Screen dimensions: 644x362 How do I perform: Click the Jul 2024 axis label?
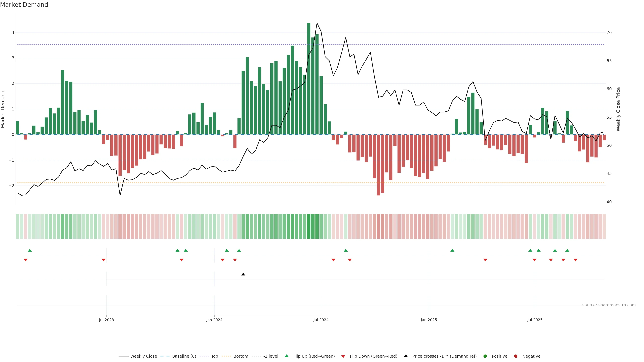point(321,320)
